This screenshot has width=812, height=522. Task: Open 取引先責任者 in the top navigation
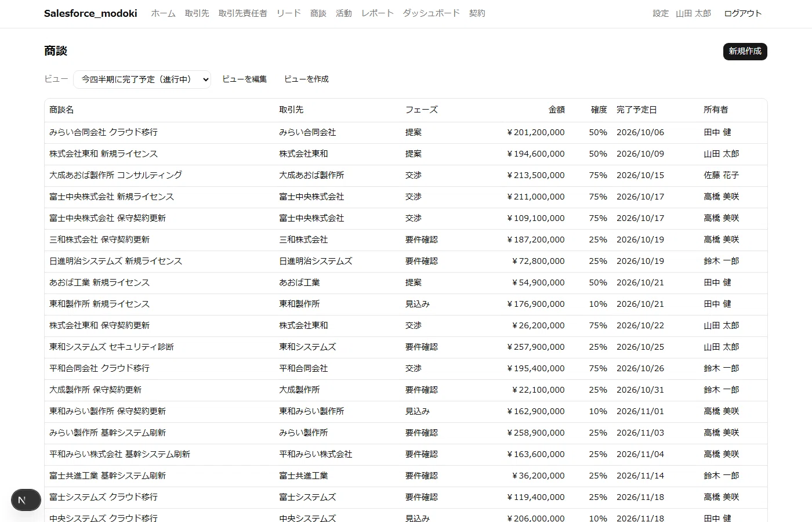pyautogui.click(x=242, y=13)
